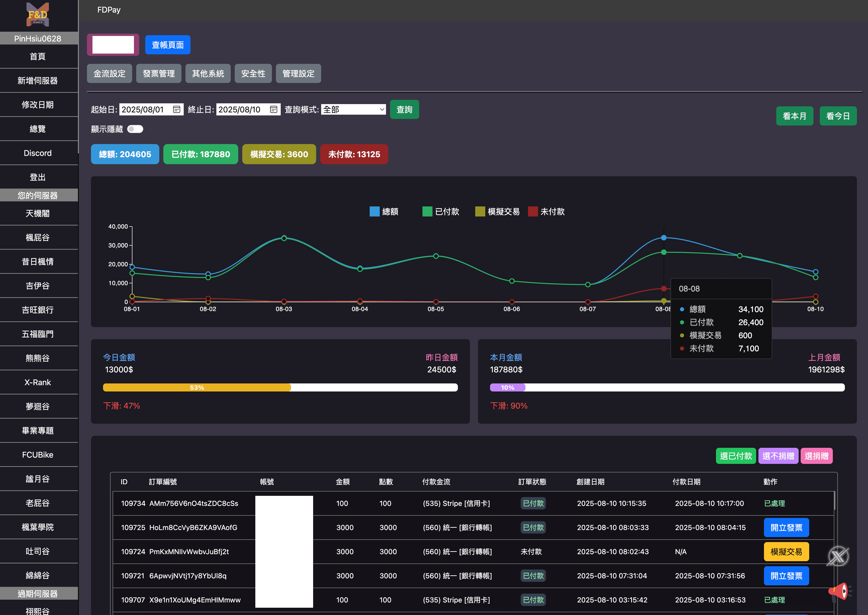Click the 選已付款 button

736,456
